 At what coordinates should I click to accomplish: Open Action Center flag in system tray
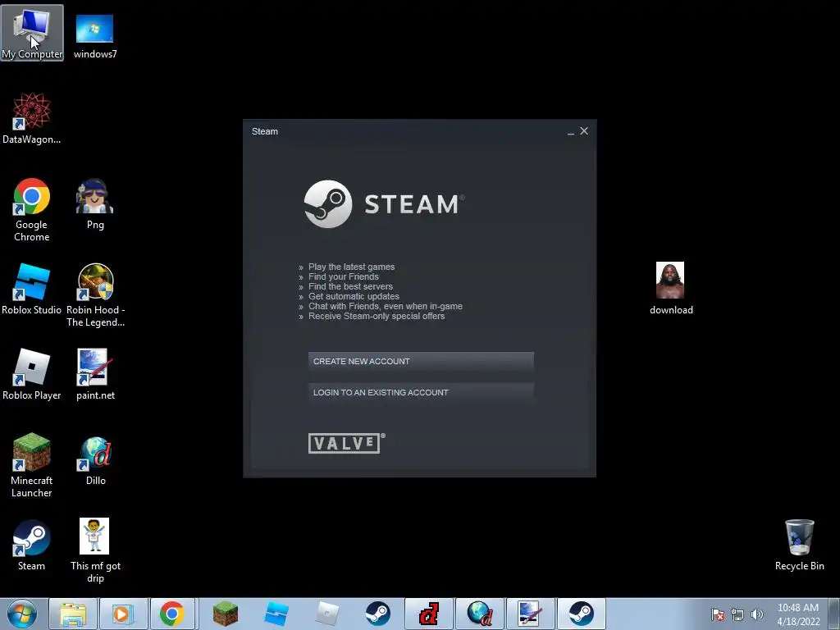[x=718, y=614]
